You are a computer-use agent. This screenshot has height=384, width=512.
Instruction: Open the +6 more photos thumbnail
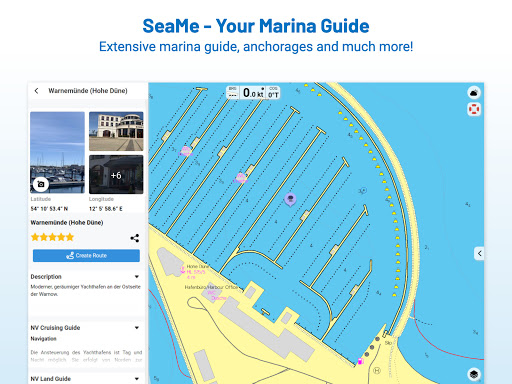116,174
